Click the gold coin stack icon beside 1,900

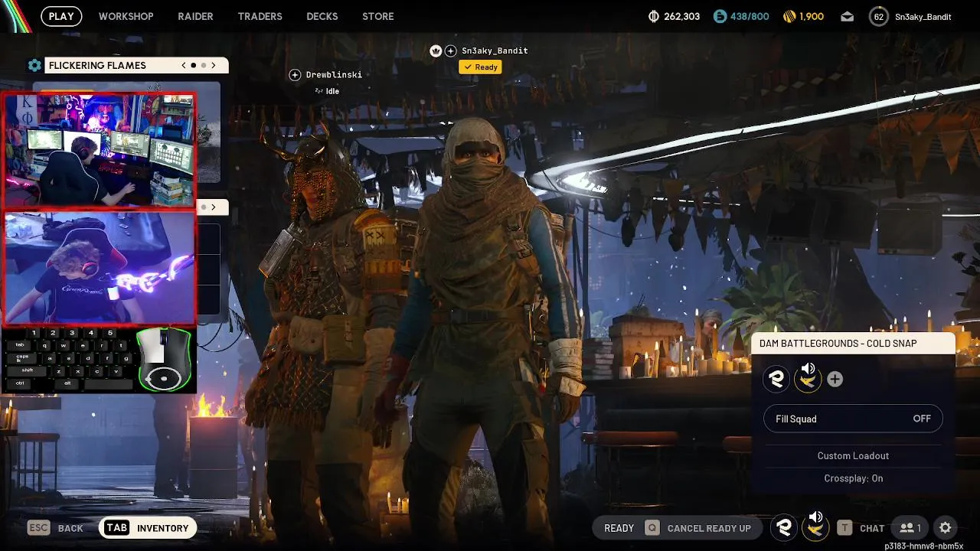789,16
